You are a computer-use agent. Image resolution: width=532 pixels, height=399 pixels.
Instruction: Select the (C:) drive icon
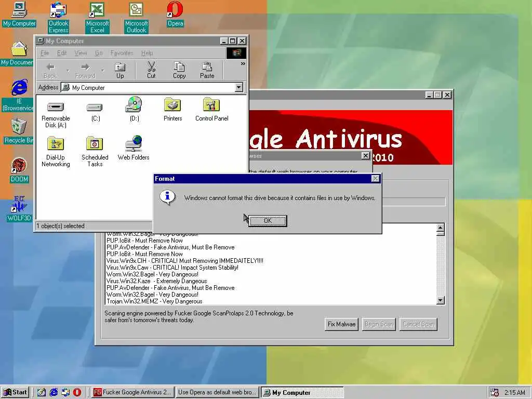coord(96,112)
